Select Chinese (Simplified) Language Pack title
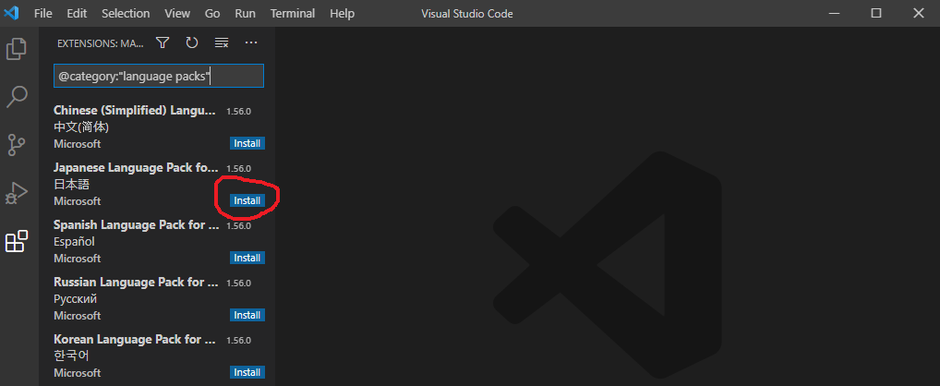This screenshot has width=940, height=386. [x=134, y=110]
